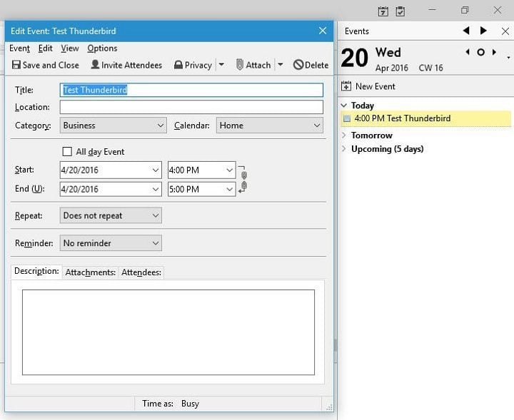
Task: Close the Events pane
Action: [x=505, y=31]
